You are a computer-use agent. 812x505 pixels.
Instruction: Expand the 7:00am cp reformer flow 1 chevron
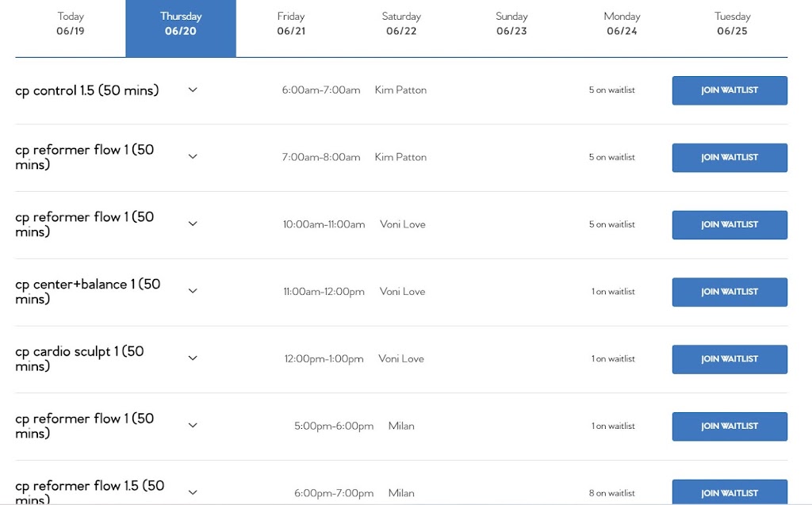(x=193, y=157)
